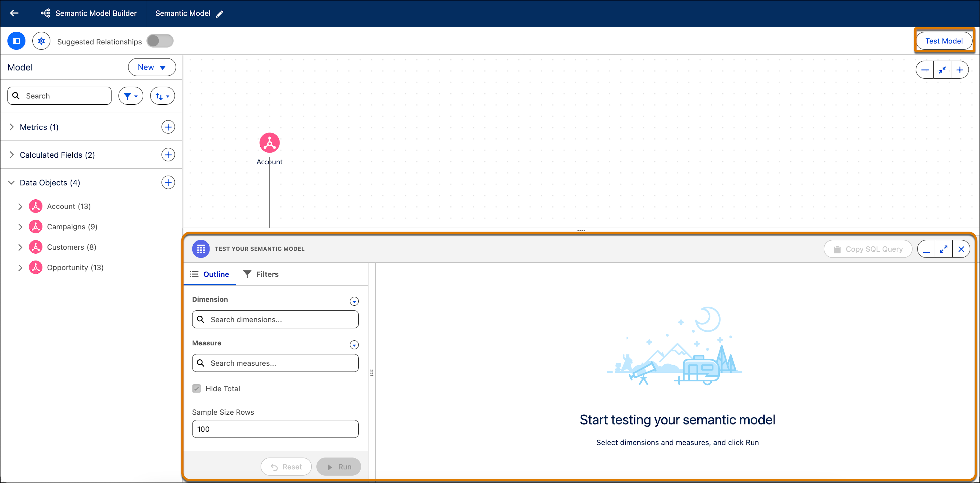
Task: Click the Account (13) object icon
Action: (x=36, y=206)
